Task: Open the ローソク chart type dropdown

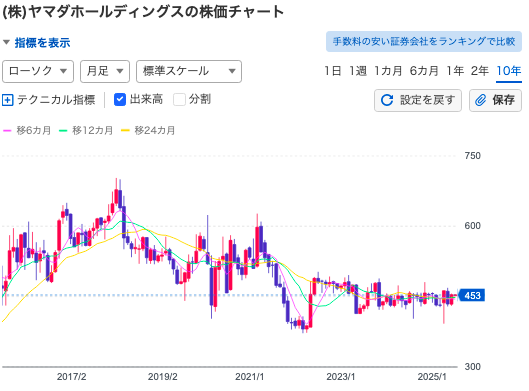Action: pos(38,71)
